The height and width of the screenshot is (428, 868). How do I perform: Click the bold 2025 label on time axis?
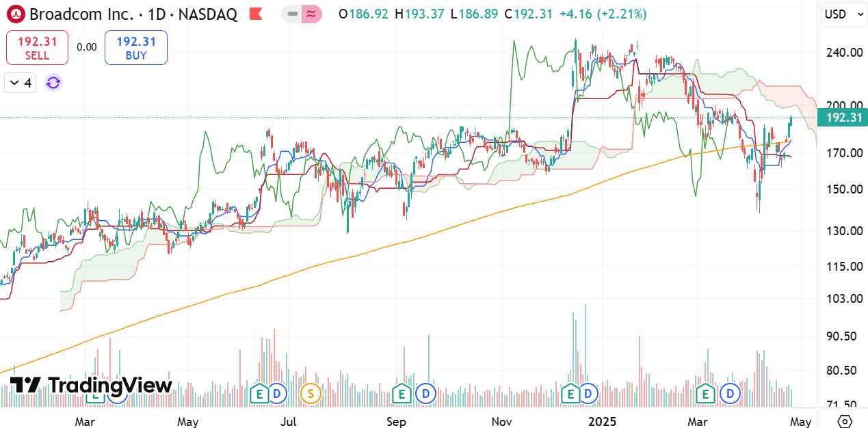pyautogui.click(x=603, y=422)
